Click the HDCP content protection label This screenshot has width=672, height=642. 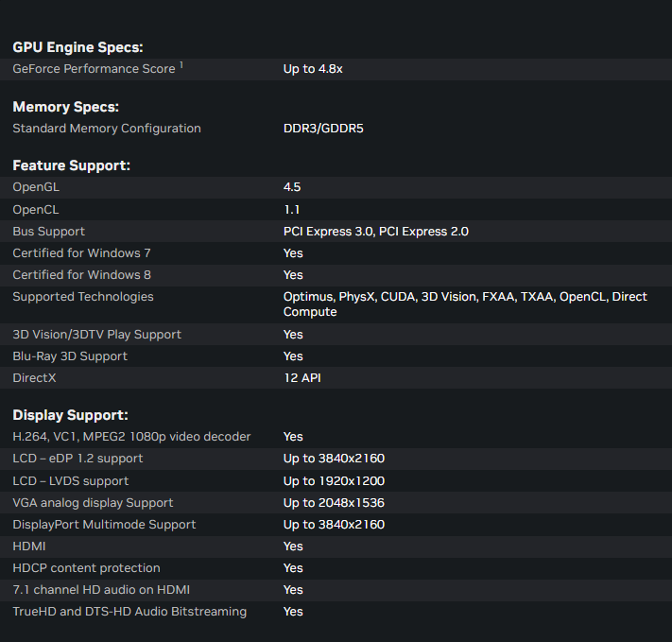point(86,567)
